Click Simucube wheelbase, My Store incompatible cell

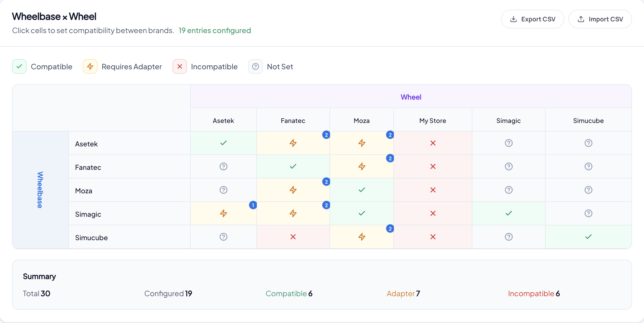tap(433, 237)
